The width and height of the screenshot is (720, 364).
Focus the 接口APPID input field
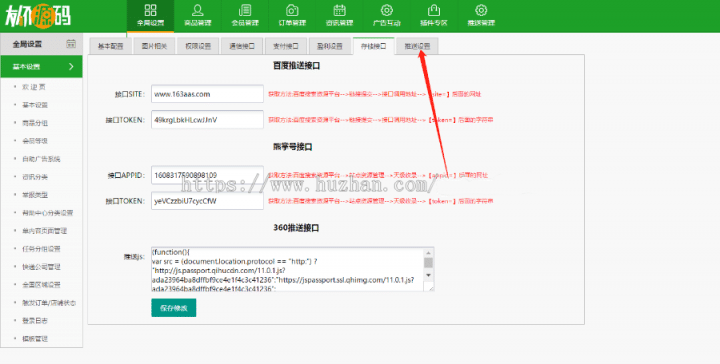208,175
